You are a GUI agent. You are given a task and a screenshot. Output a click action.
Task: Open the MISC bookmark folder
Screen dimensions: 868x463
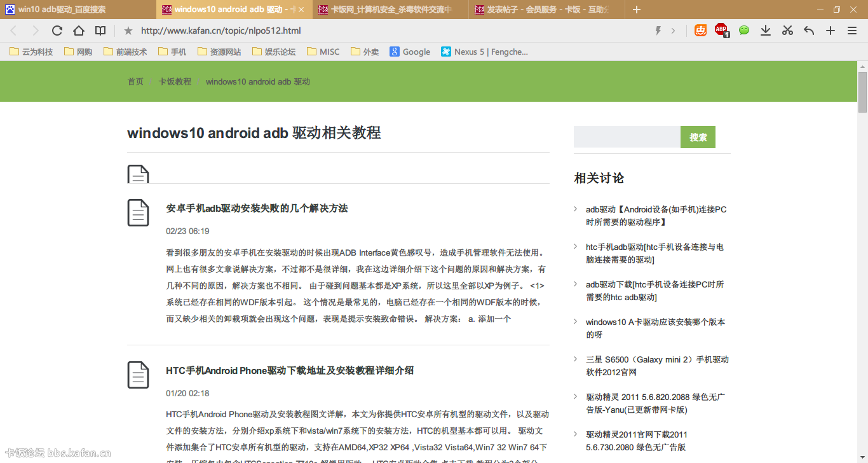tap(323, 52)
